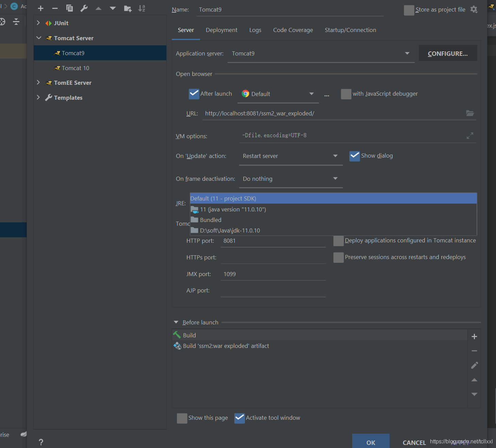Select Tomcat 10 configuration in tree

(100, 68)
